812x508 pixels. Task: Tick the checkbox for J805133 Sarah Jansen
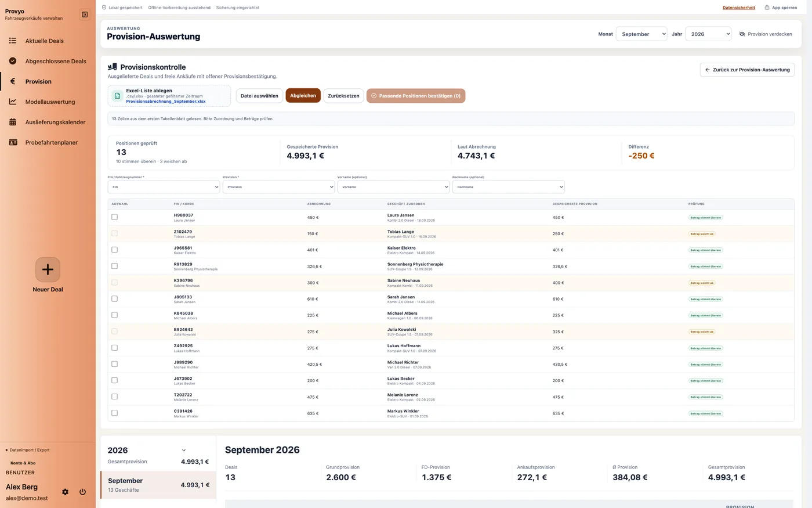[114, 299]
